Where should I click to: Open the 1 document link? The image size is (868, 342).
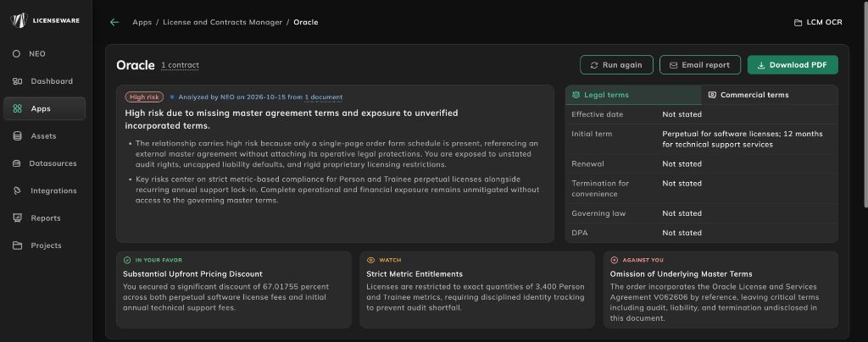323,97
